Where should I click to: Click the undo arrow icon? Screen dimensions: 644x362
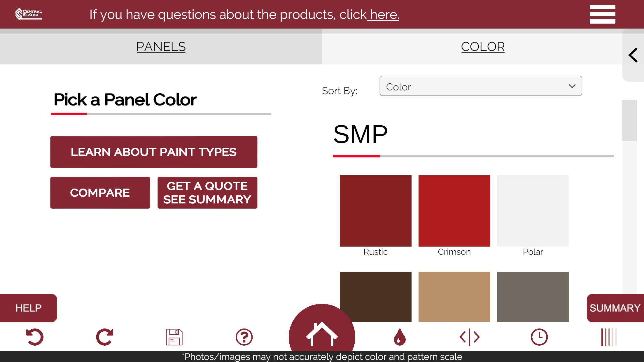[x=35, y=337]
